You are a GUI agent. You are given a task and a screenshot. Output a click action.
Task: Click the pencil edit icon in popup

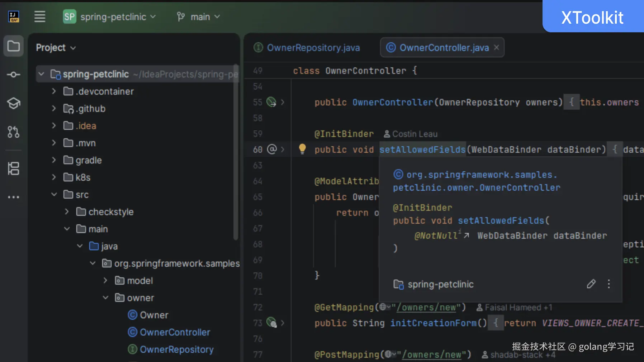tap(591, 284)
